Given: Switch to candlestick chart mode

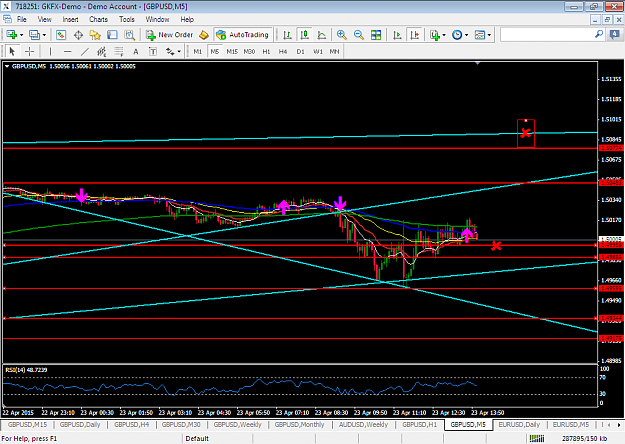Looking at the screenshot, I should (x=305, y=35).
